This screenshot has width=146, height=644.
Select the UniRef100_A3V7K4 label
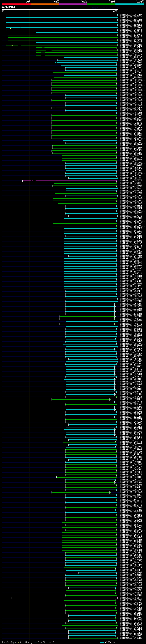131,608
